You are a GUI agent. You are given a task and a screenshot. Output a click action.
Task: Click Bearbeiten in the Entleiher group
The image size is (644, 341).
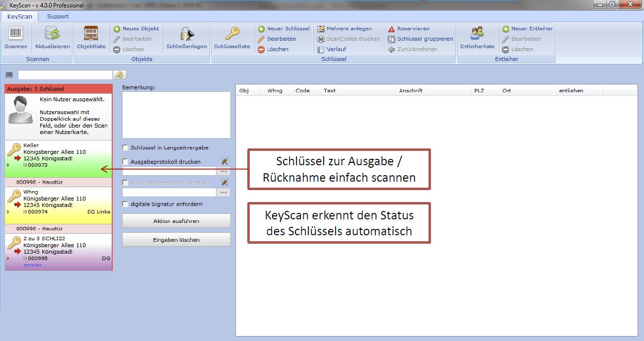coord(521,39)
